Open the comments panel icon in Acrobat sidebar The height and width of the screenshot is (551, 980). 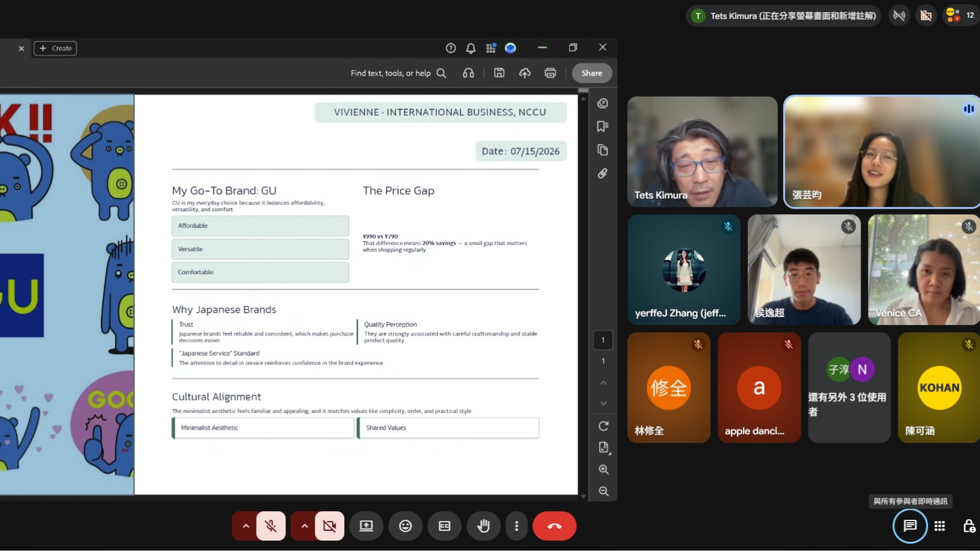coord(603,103)
